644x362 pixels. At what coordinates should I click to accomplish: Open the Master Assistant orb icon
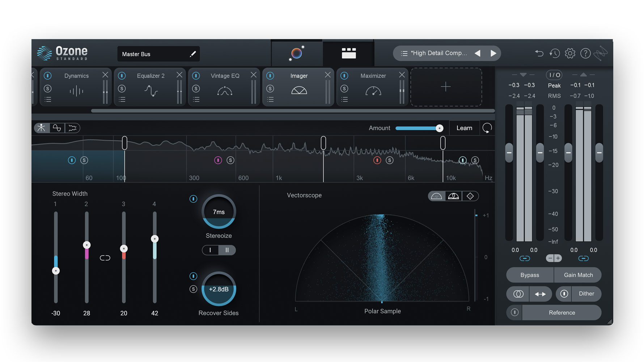(297, 54)
